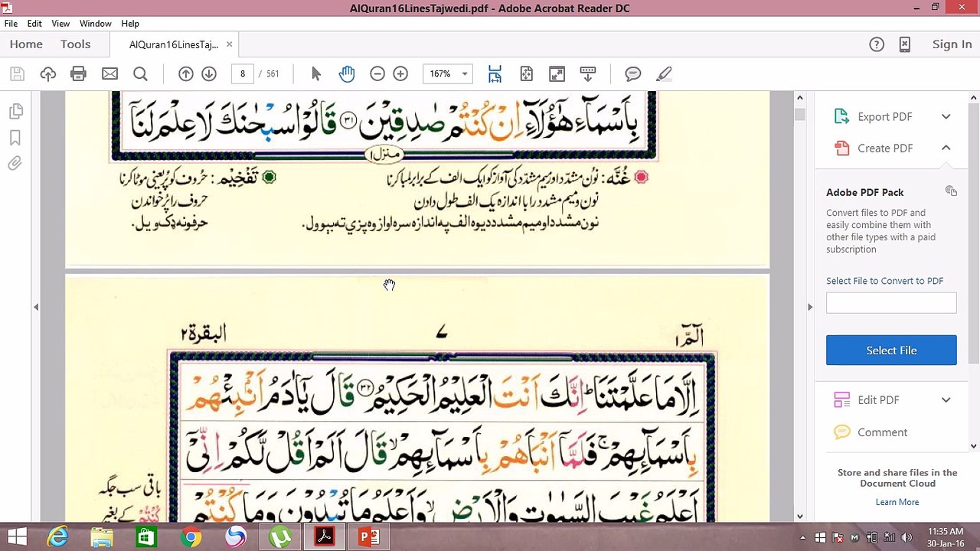Click the read mode toolbar icon

(588, 73)
